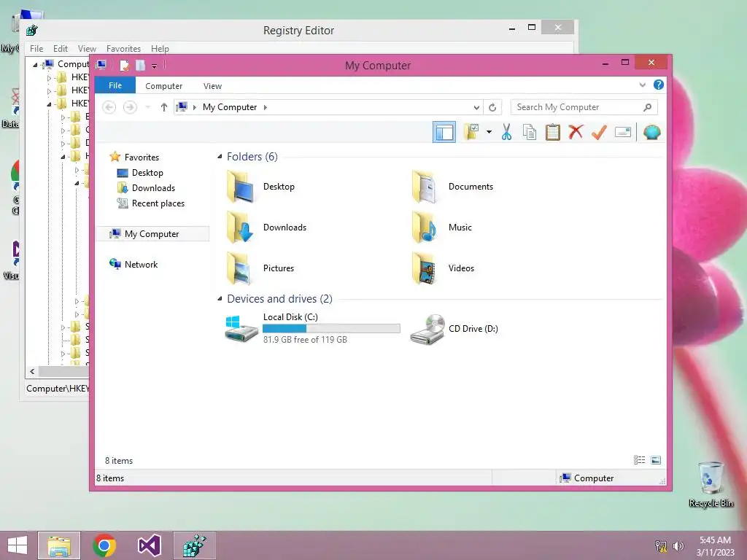The width and height of the screenshot is (747, 560).
Task: Switch to Large icons view in status bar
Action: [x=656, y=460]
